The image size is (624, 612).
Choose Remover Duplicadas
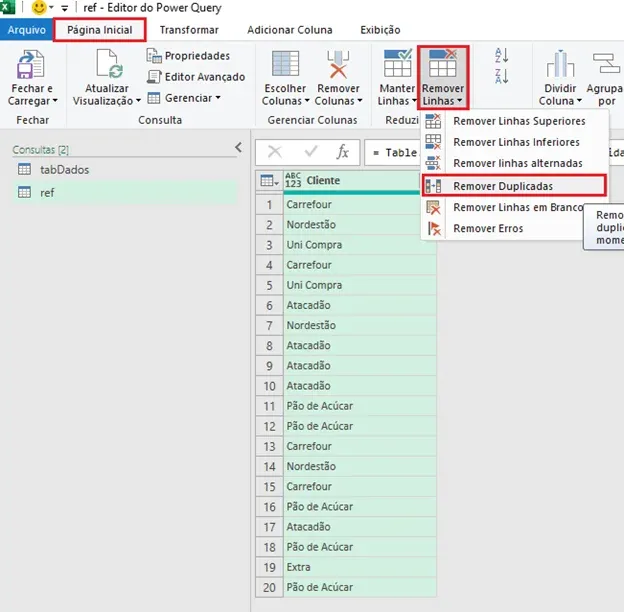(x=514, y=186)
